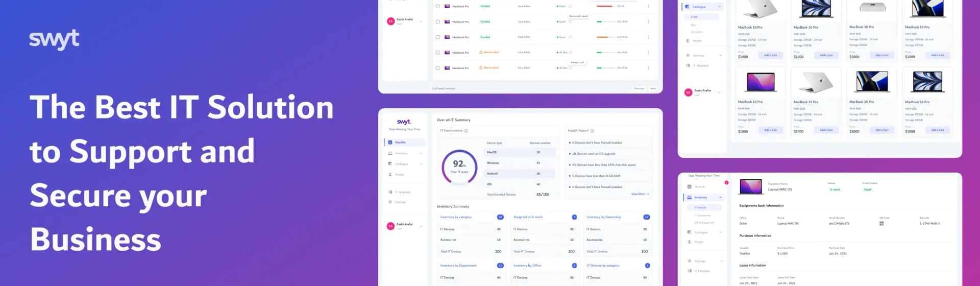Click the Next button in the device table
Image resolution: width=980 pixels, height=286 pixels.
coord(653,88)
